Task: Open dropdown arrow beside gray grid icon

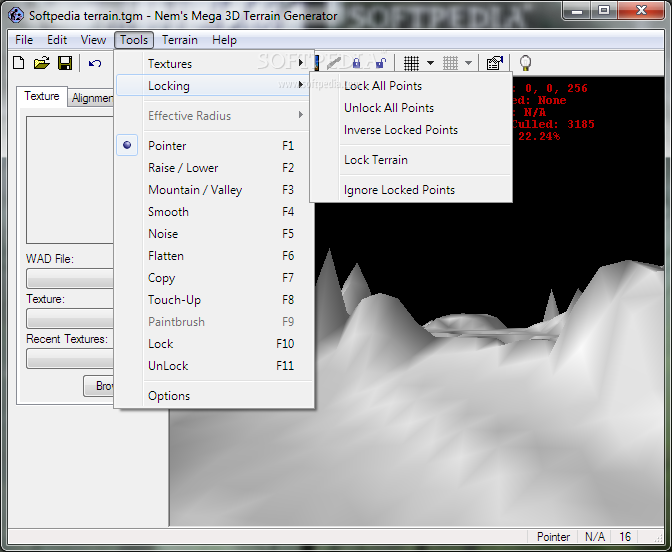Action: pyautogui.click(x=468, y=63)
